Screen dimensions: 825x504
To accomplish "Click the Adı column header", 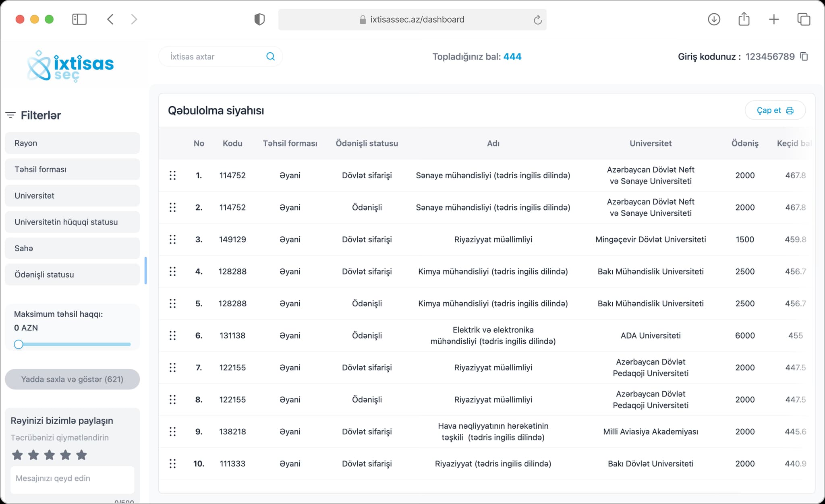I will point(493,143).
